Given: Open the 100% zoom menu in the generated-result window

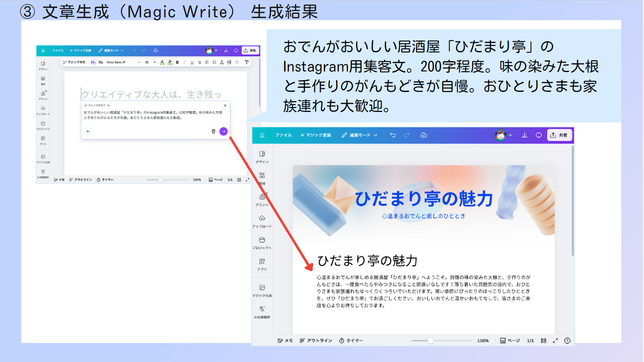Looking at the screenshot, I should (483, 341).
